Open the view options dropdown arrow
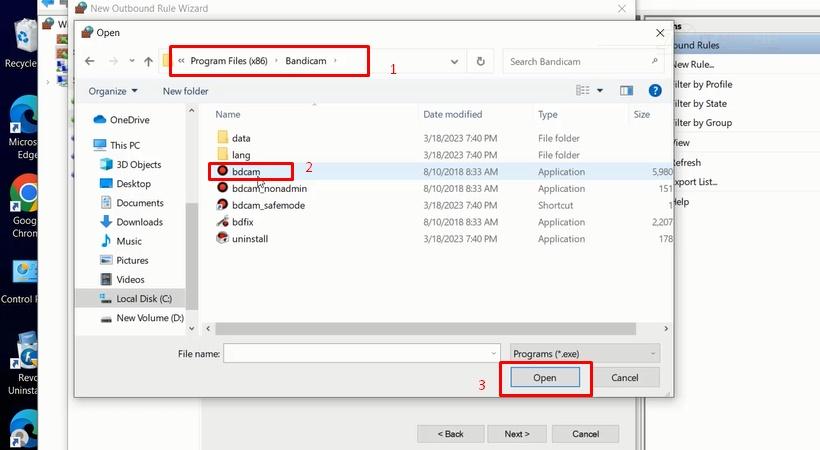The width and height of the screenshot is (820, 450). pos(600,91)
